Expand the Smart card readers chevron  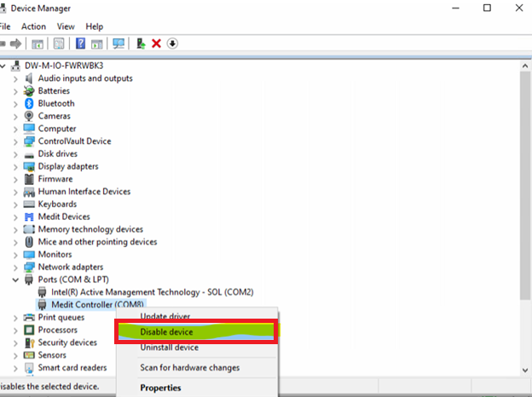coord(15,368)
